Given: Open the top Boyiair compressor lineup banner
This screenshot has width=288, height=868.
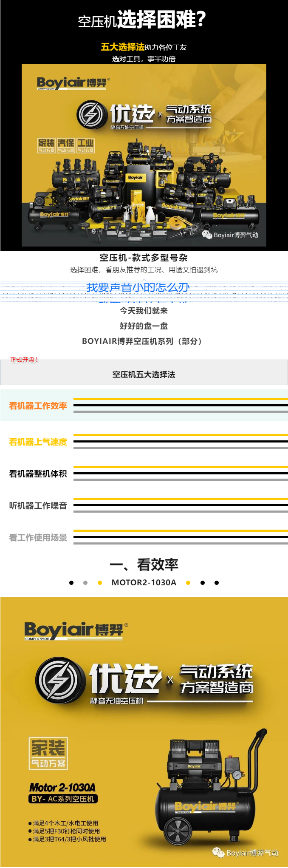Looking at the screenshot, I should (144, 155).
